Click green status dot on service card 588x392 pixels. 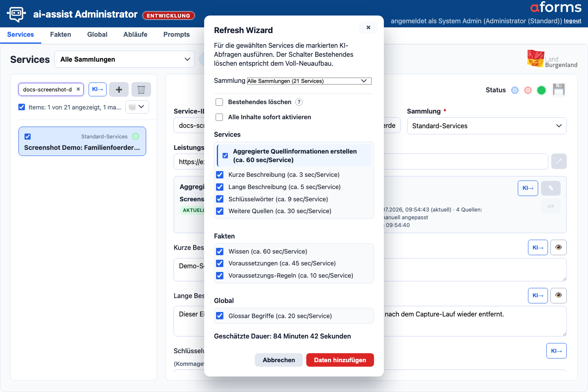tap(136, 136)
